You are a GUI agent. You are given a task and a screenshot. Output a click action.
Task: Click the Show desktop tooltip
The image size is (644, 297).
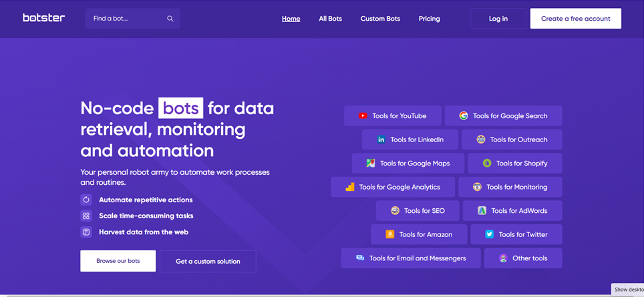click(x=628, y=290)
